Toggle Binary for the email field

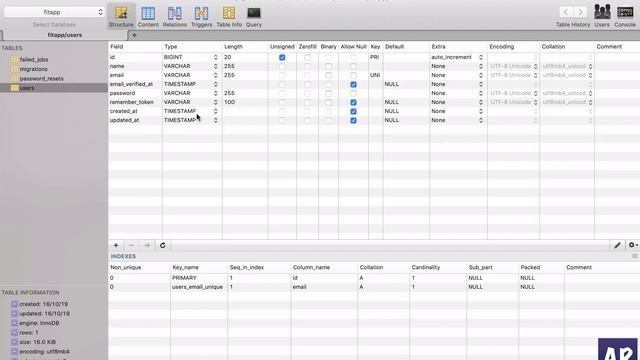[329, 76]
